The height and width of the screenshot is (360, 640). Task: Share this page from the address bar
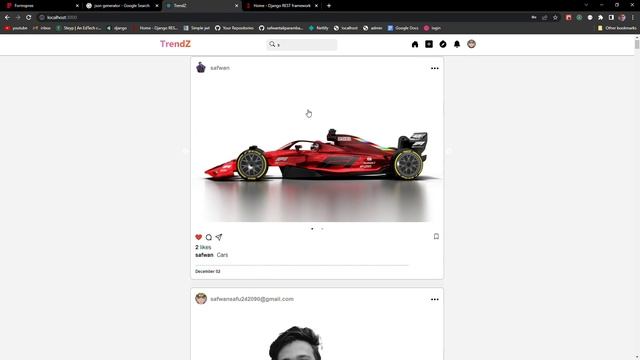point(544,18)
